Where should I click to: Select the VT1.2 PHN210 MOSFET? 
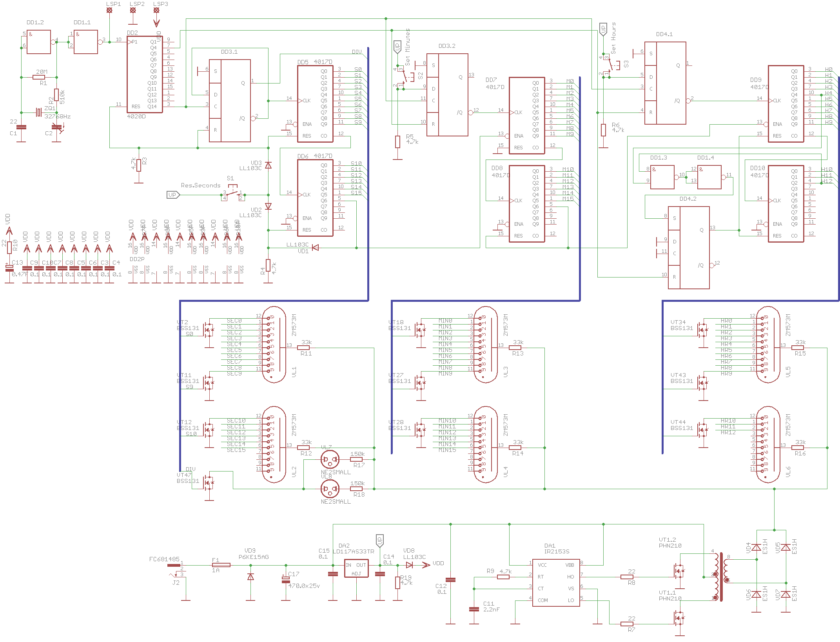[679, 571]
